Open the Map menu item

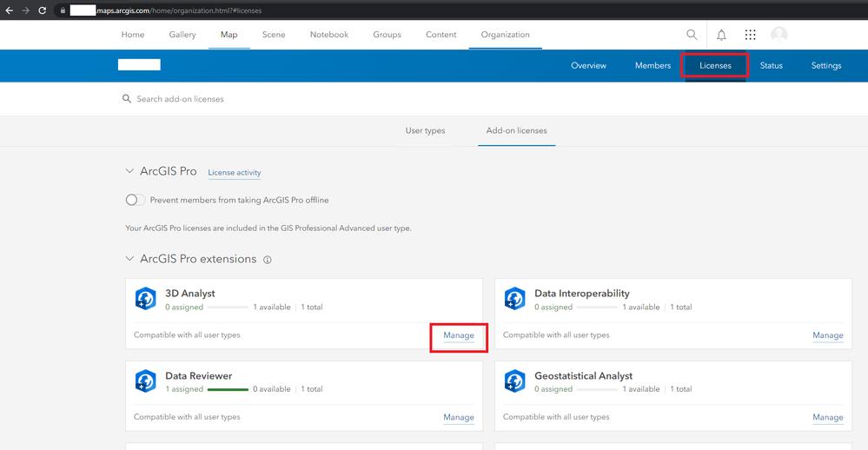click(229, 35)
